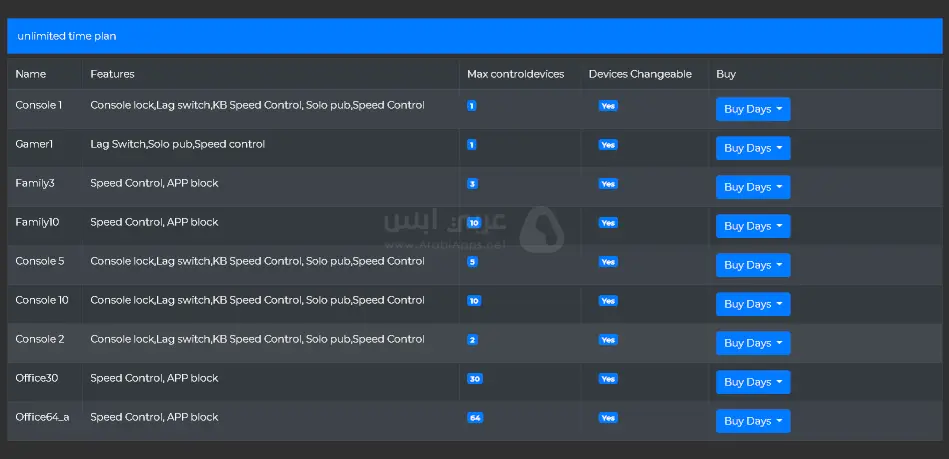Select the Gamer1 plan name
The width and height of the screenshot is (949, 459).
click(x=34, y=144)
